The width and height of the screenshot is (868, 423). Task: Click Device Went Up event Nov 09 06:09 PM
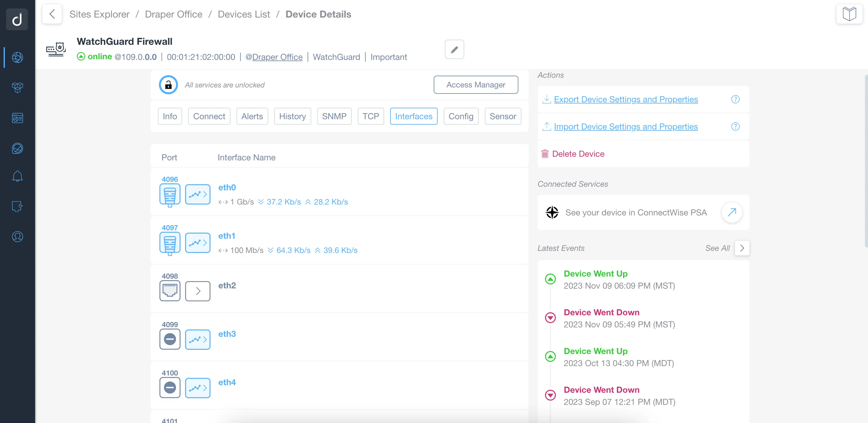pos(619,279)
